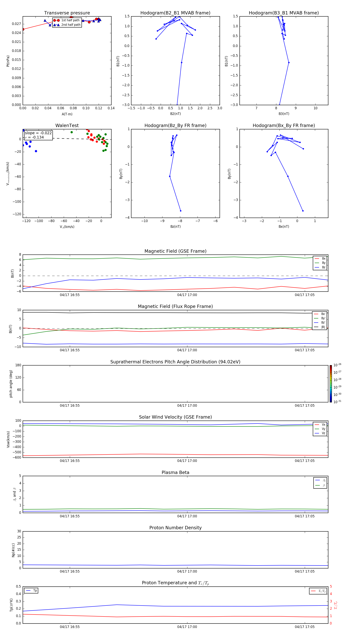Click the lowest blue point in WalenTest near -104
This screenshot has height=644, width=351.
pyautogui.click(x=36, y=151)
